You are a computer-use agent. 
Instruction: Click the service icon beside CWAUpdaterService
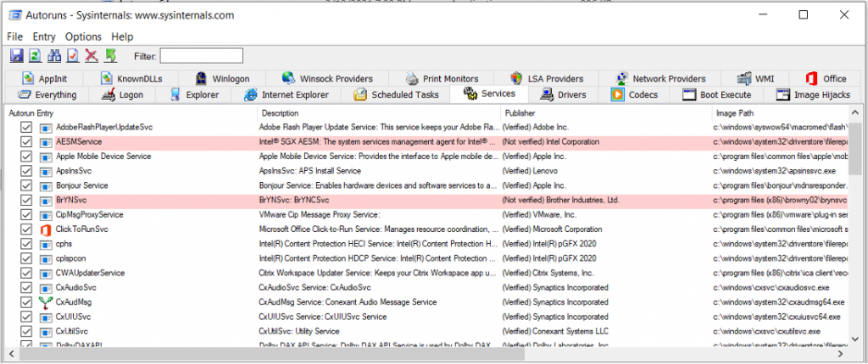tap(46, 273)
